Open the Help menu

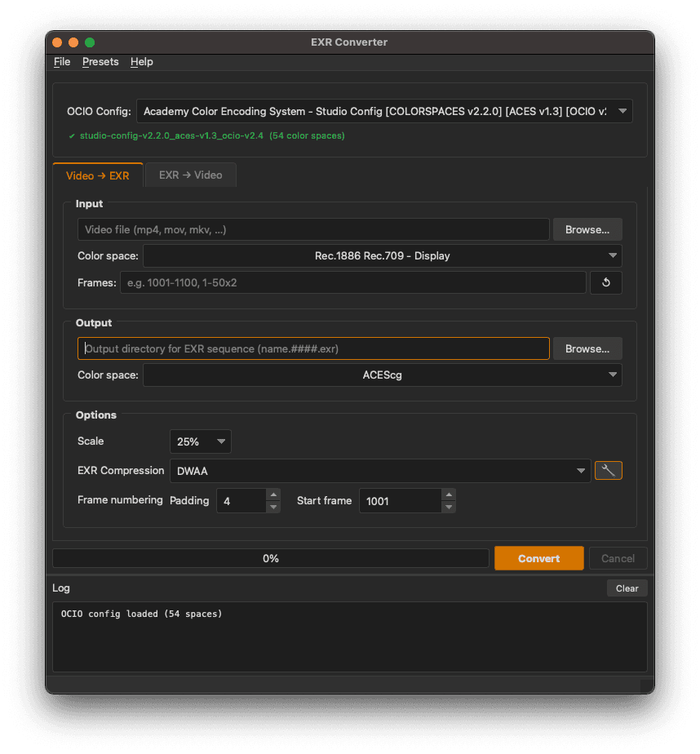tap(142, 61)
